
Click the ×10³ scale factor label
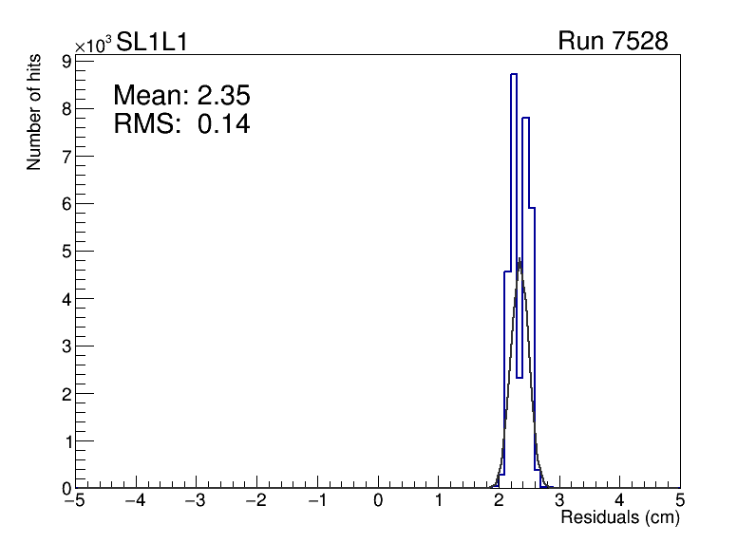pyautogui.click(x=94, y=44)
